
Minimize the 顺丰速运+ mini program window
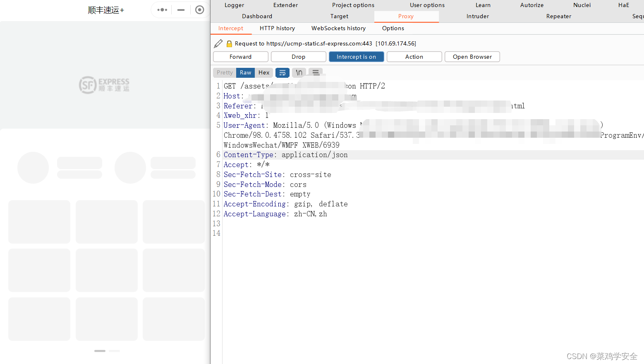coord(181,10)
